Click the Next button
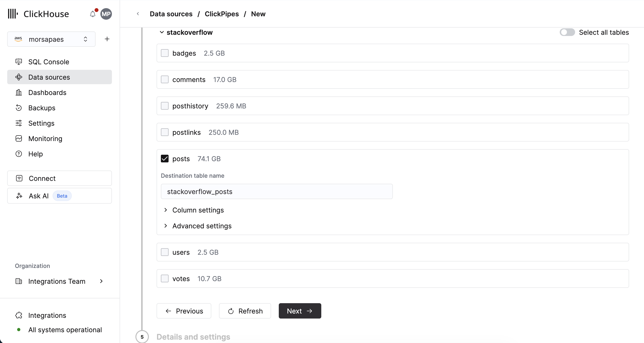 pos(299,311)
